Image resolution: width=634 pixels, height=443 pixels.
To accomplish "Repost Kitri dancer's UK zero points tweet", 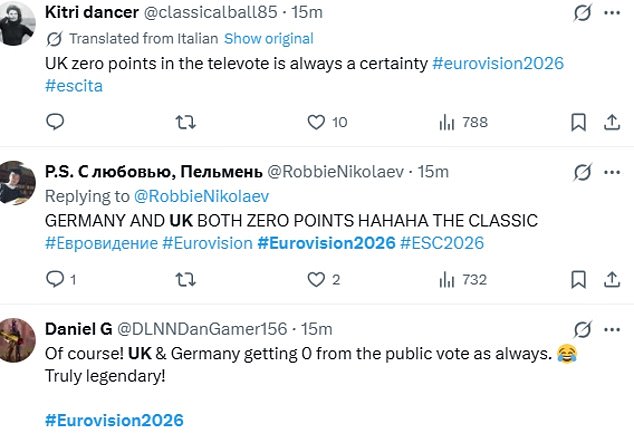I will click(186, 122).
